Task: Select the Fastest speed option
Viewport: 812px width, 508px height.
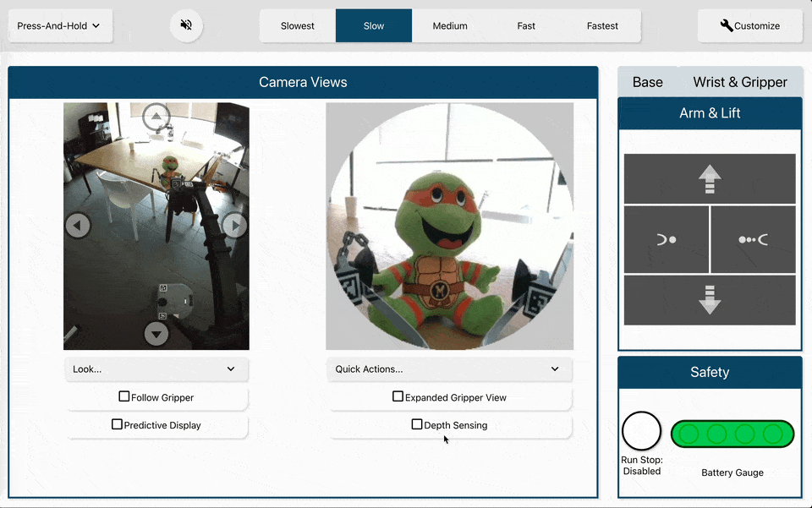Action: click(602, 26)
